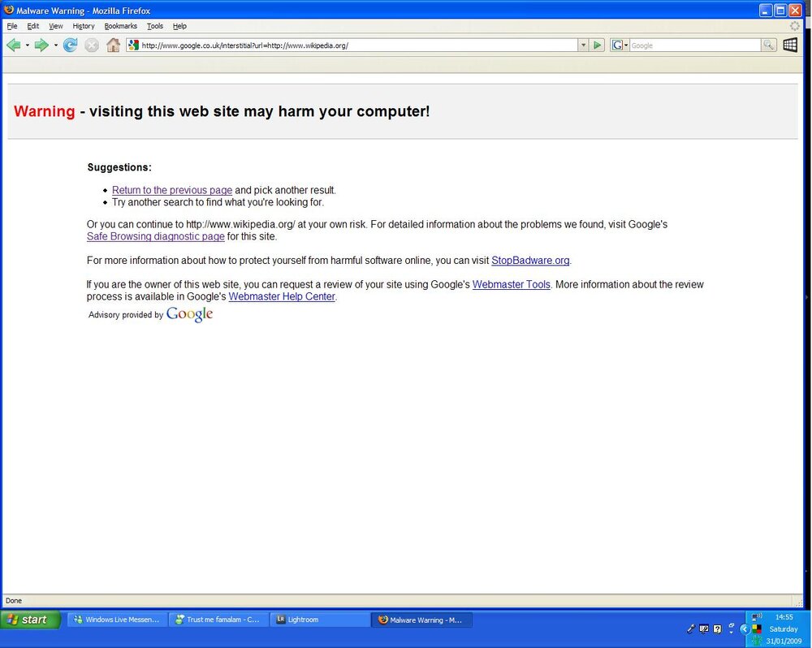
Task: Click the window resize grip in the status bar
Action: [797, 602]
